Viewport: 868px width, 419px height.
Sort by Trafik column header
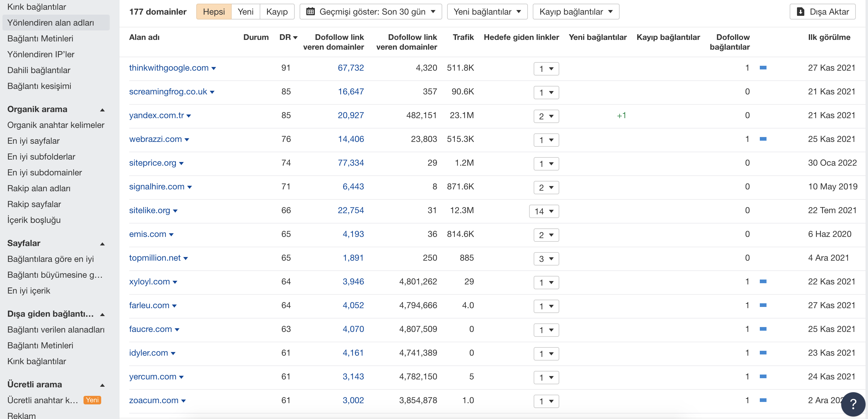(x=463, y=37)
